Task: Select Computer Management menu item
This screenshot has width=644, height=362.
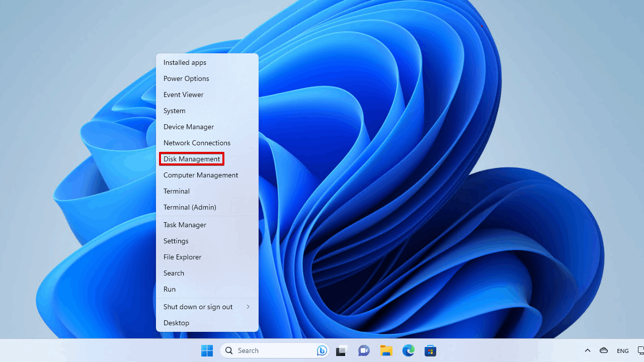Action: coord(207,175)
